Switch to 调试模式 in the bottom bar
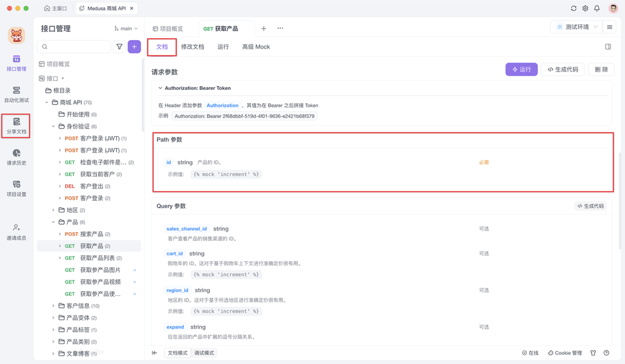The image size is (625, 364). (206, 353)
